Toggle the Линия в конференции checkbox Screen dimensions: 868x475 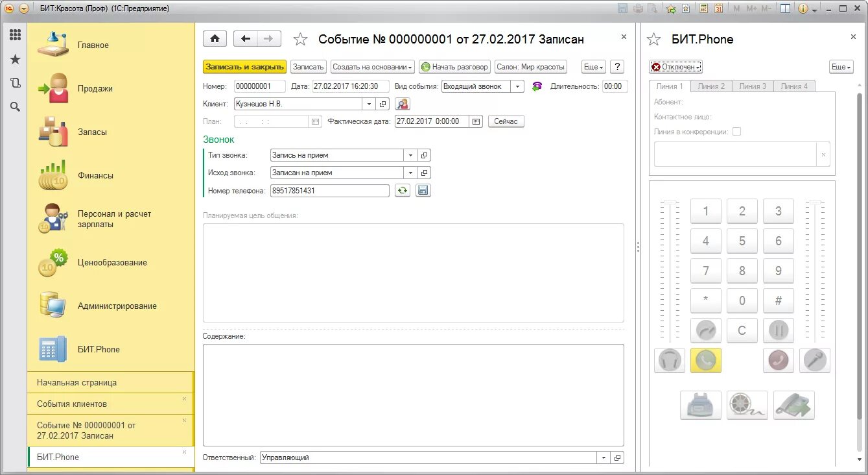[736, 132]
